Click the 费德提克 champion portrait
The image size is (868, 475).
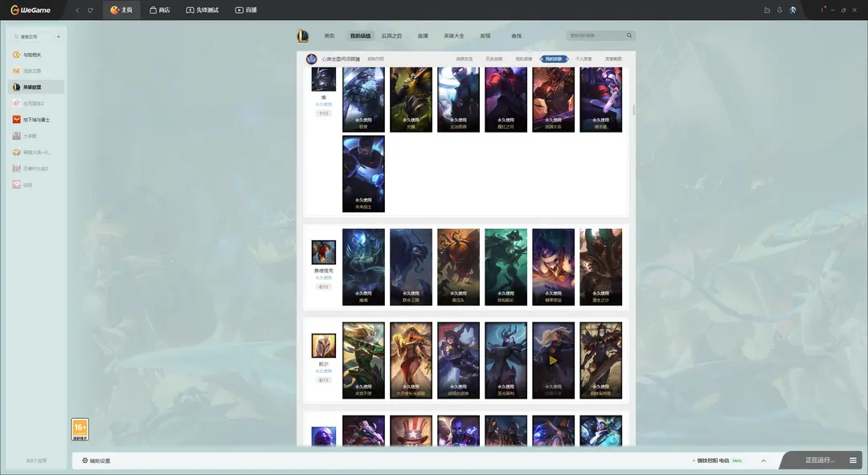point(324,252)
